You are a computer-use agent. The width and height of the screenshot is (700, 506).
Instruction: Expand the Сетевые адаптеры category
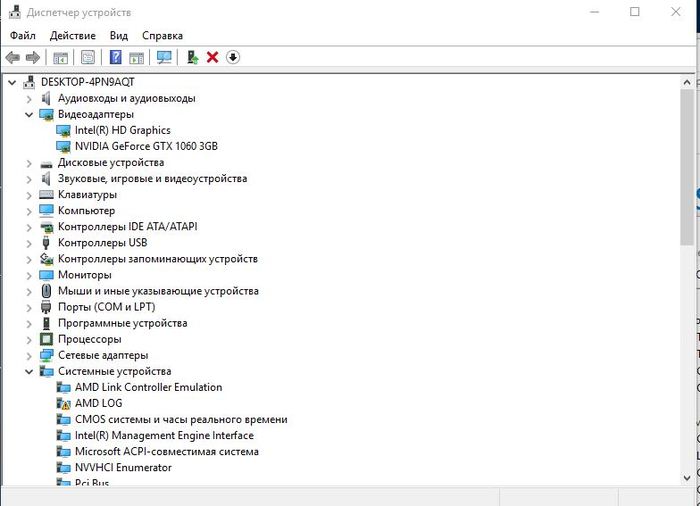click(29, 355)
